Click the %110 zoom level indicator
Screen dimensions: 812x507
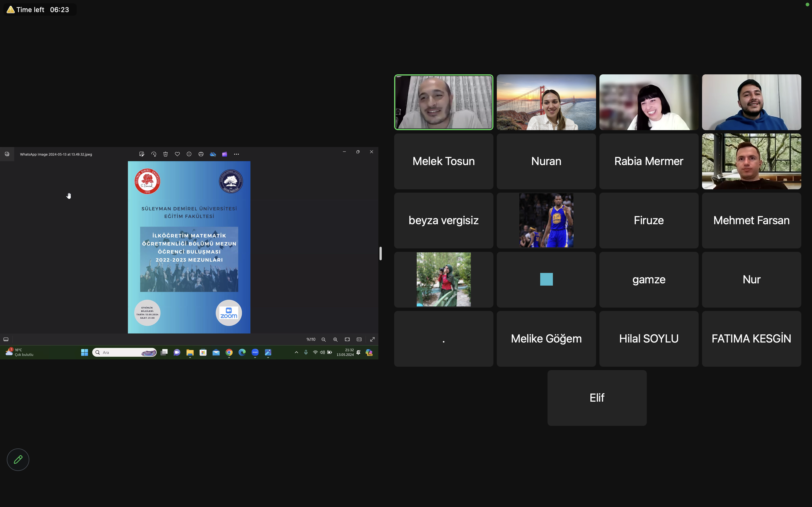pos(311,339)
